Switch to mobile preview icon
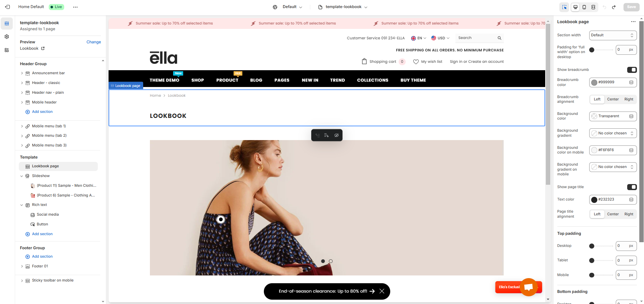The image size is (644, 304). tap(584, 7)
